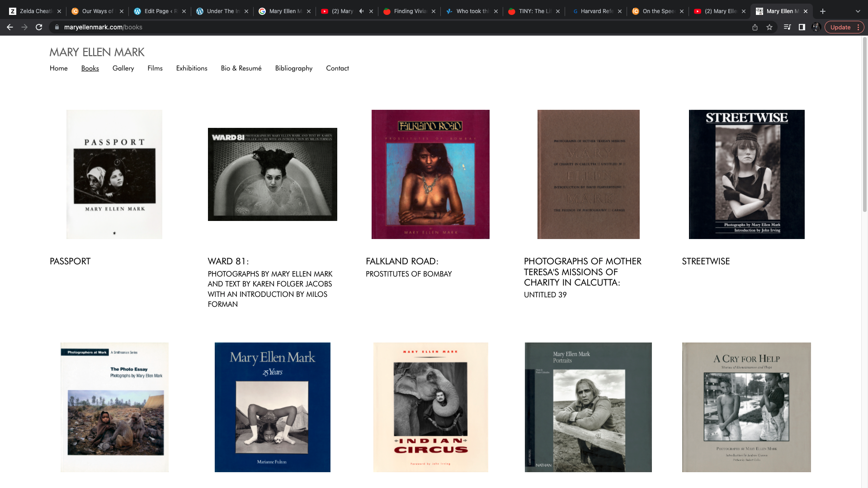Viewport: 868px width, 488px height.
Task: Open the share icon in address bar
Action: (x=755, y=27)
